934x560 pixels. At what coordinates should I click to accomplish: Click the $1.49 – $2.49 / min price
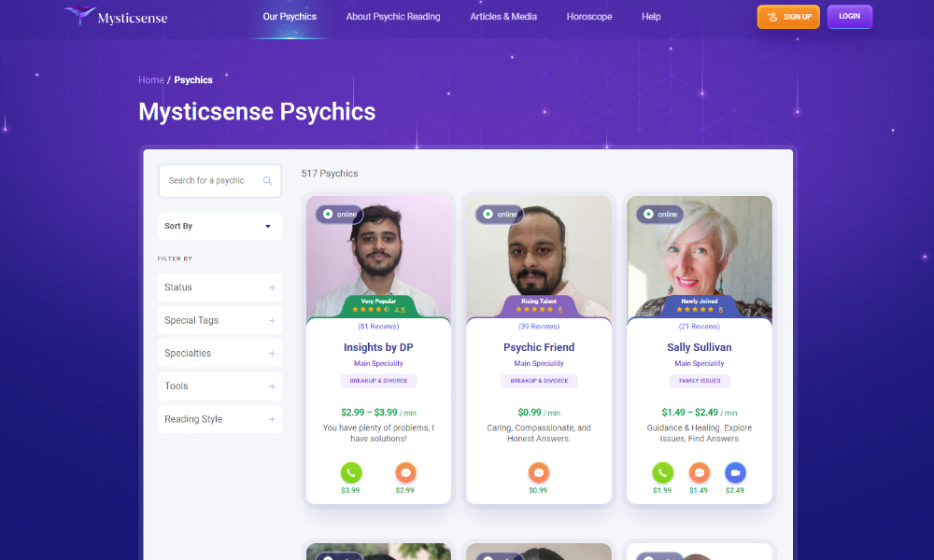click(700, 413)
